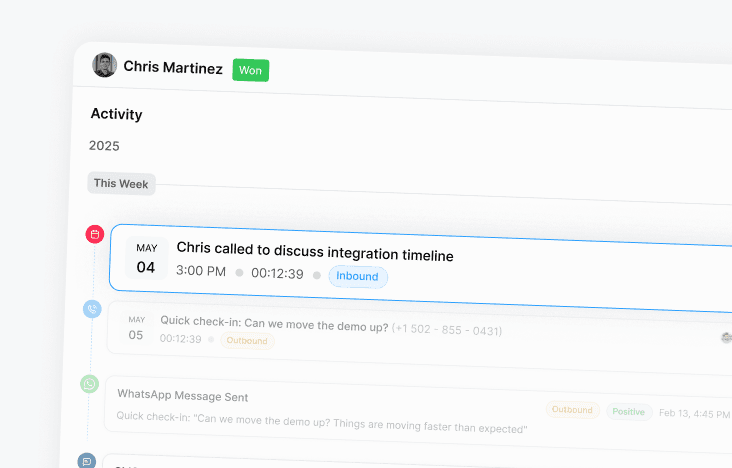Click the MAY 05 date tile
732x468 pixels.
(x=136, y=329)
